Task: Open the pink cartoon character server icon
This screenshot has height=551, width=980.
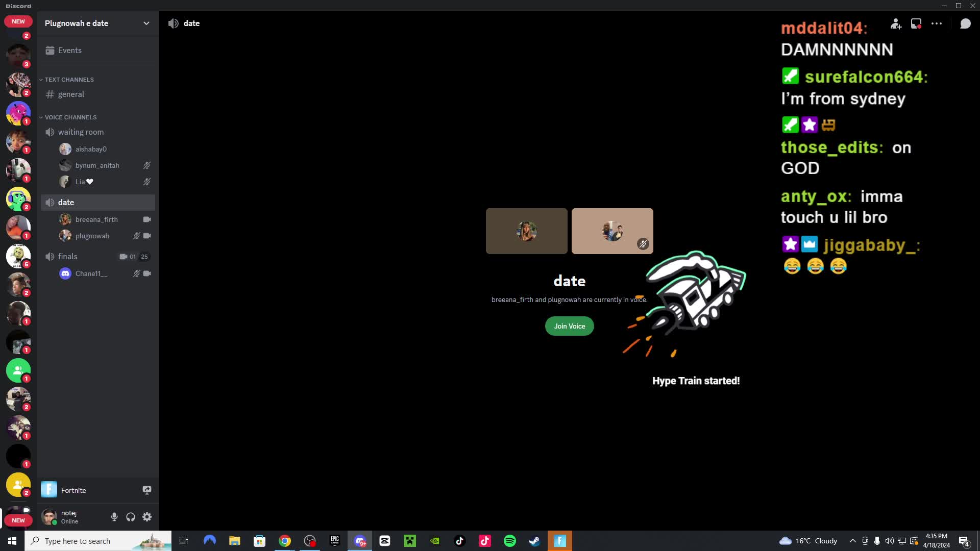Action: coord(18,113)
